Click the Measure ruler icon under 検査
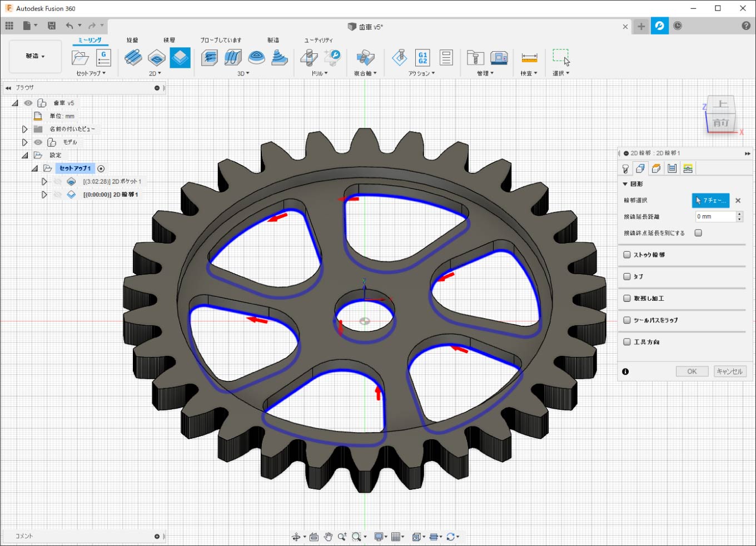The image size is (756, 546). tap(529, 57)
